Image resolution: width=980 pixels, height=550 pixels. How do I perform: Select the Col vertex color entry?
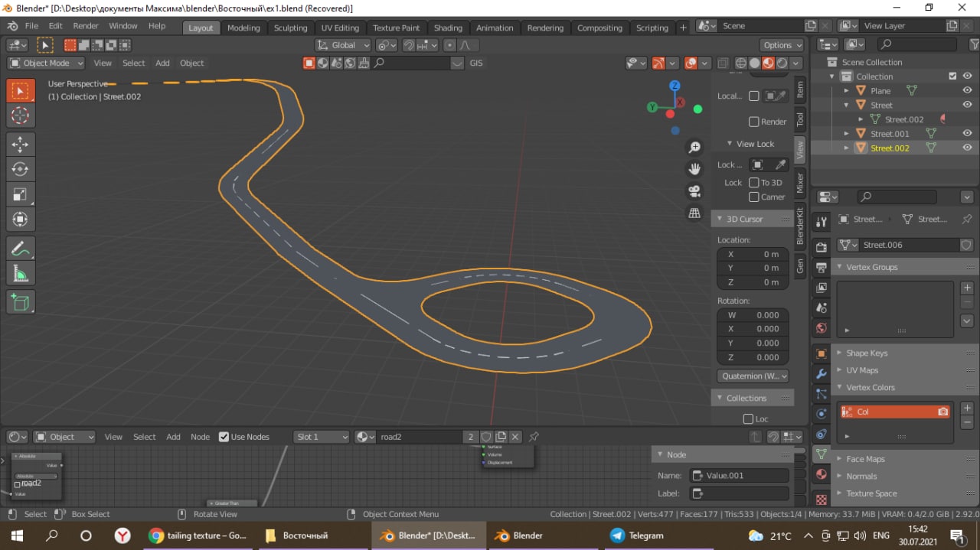(895, 412)
